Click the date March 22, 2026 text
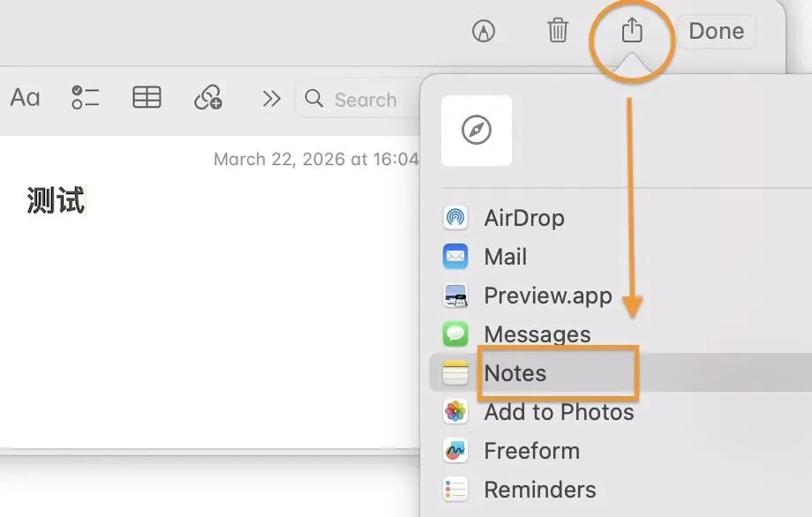The height and width of the screenshot is (517, 812). 280,159
